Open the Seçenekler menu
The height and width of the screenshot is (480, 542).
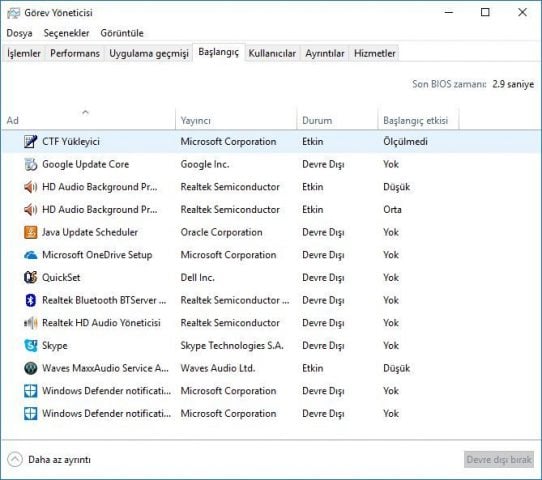coord(66,33)
